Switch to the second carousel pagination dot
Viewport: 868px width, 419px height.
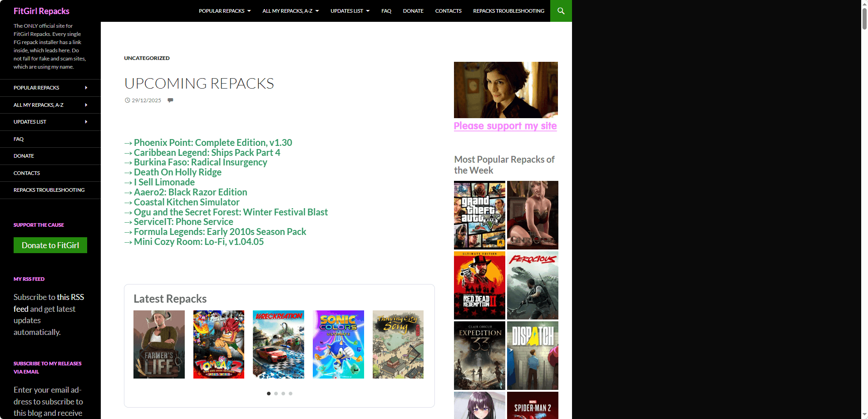276,394
